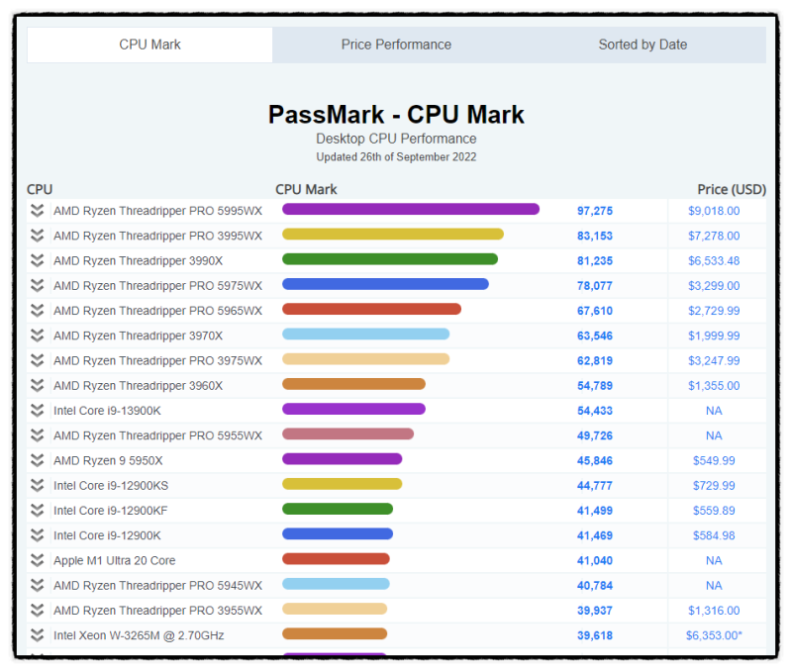Click the price $559.89
The height and width of the screenshot is (672, 792).
click(x=714, y=511)
